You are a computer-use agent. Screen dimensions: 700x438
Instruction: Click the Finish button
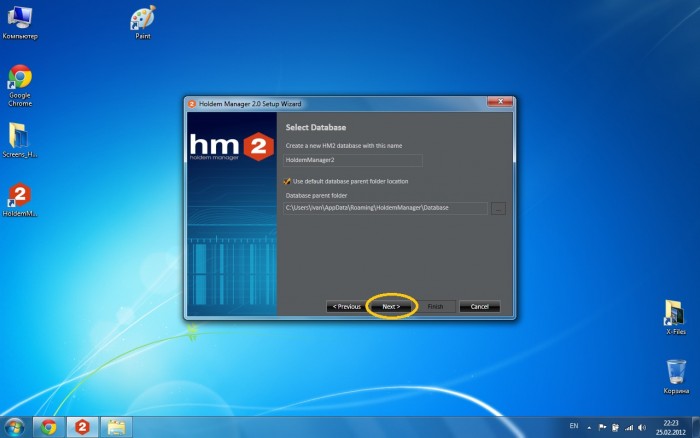(435, 307)
